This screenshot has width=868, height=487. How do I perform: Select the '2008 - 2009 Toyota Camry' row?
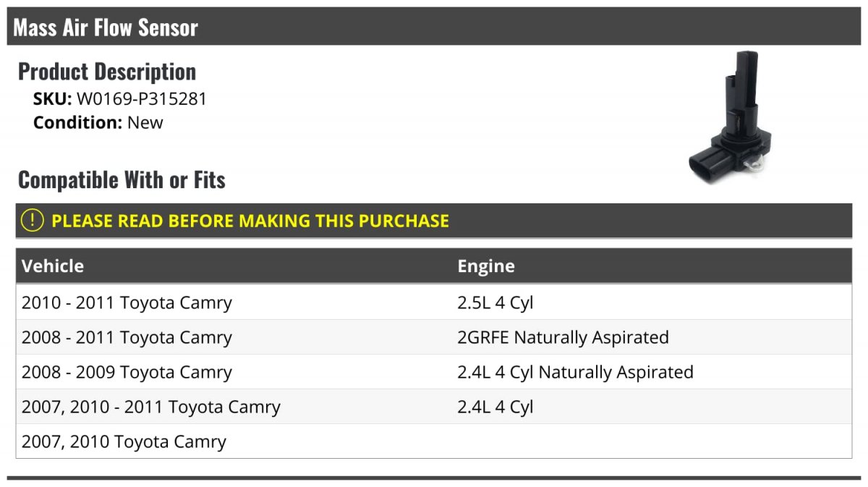(127, 372)
